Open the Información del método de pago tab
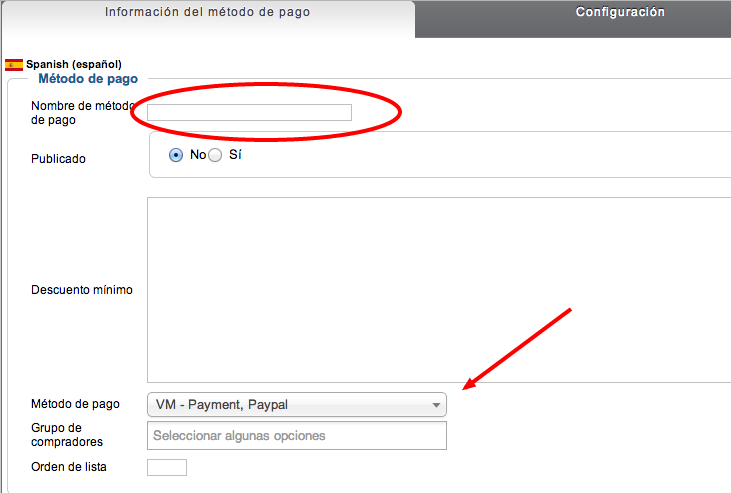 coord(208,19)
